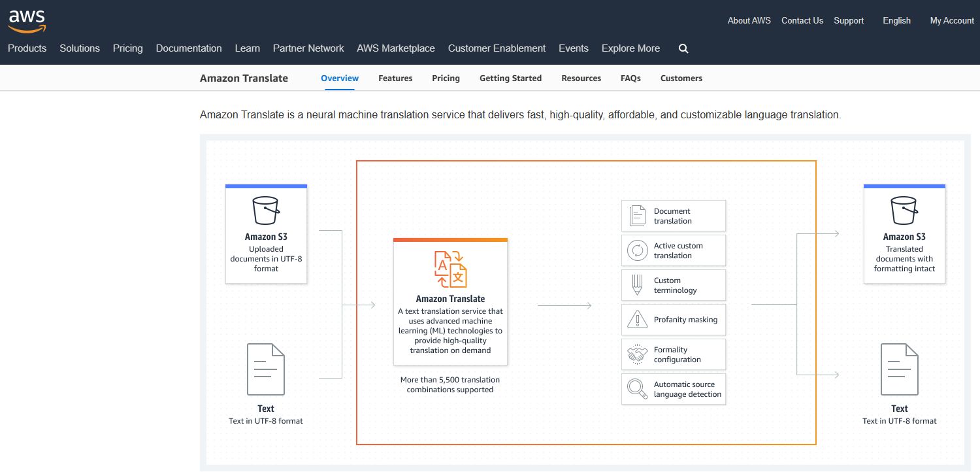Viewport: 980px width, 472px height.
Task: Open the search magnifier icon
Action: (683, 48)
